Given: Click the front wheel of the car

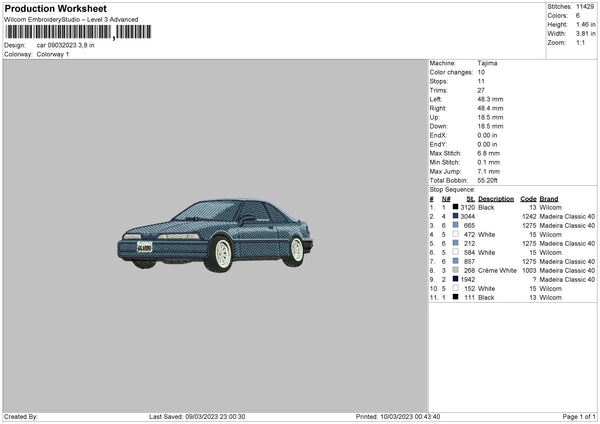Looking at the screenshot, I should pos(222,256).
